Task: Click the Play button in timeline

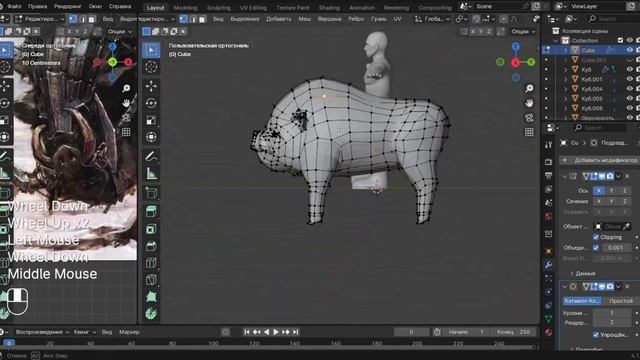Action: click(x=276, y=332)
